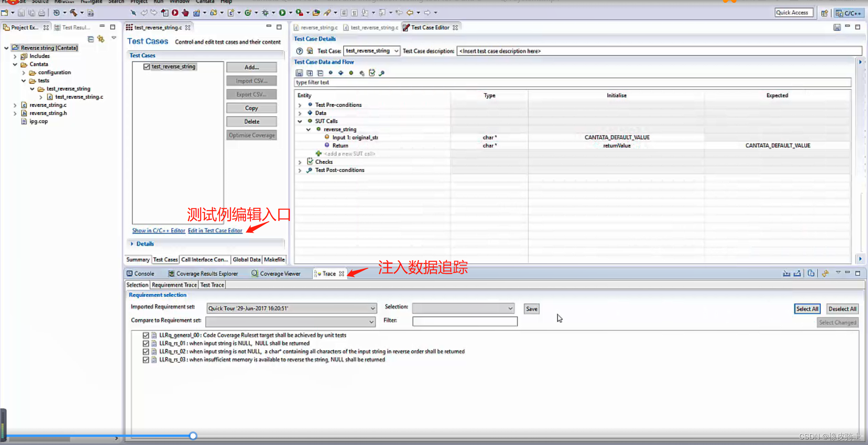Click the post-conditions wrench toolbar icon

pyautogui.click(x=382, y=73)
